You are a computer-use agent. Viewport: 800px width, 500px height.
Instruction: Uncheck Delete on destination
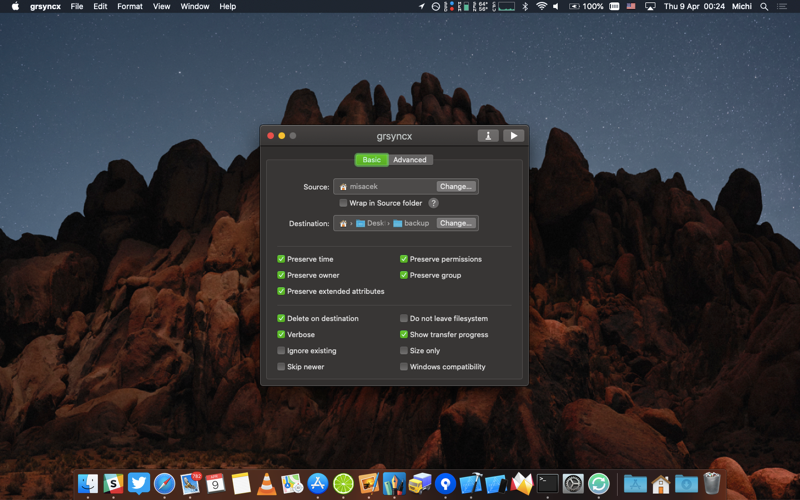[x=281, y=319]
